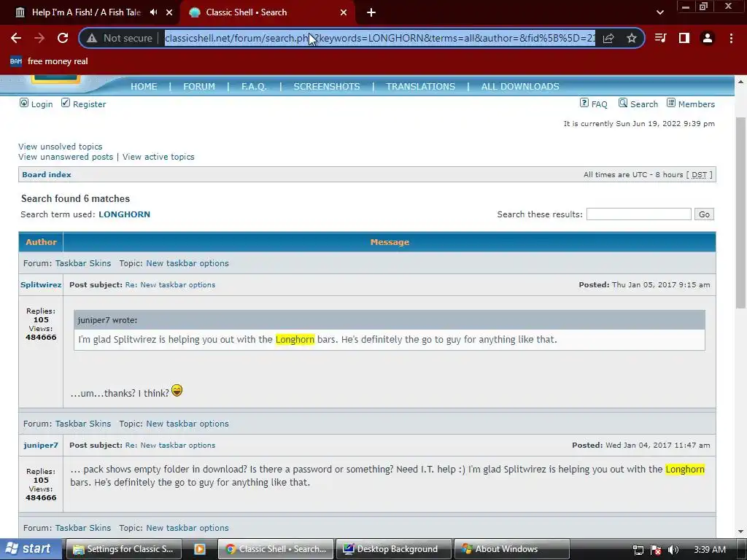Bookmark this page with the star icon

pos(632,38)
